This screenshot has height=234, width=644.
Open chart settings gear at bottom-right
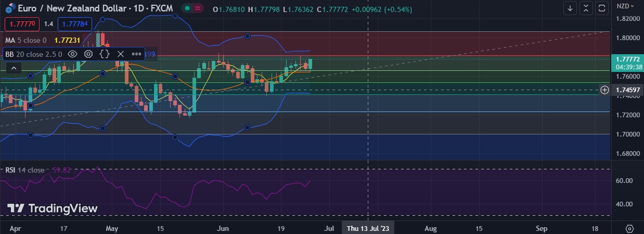pyautogui.click(x=629, y=228)
